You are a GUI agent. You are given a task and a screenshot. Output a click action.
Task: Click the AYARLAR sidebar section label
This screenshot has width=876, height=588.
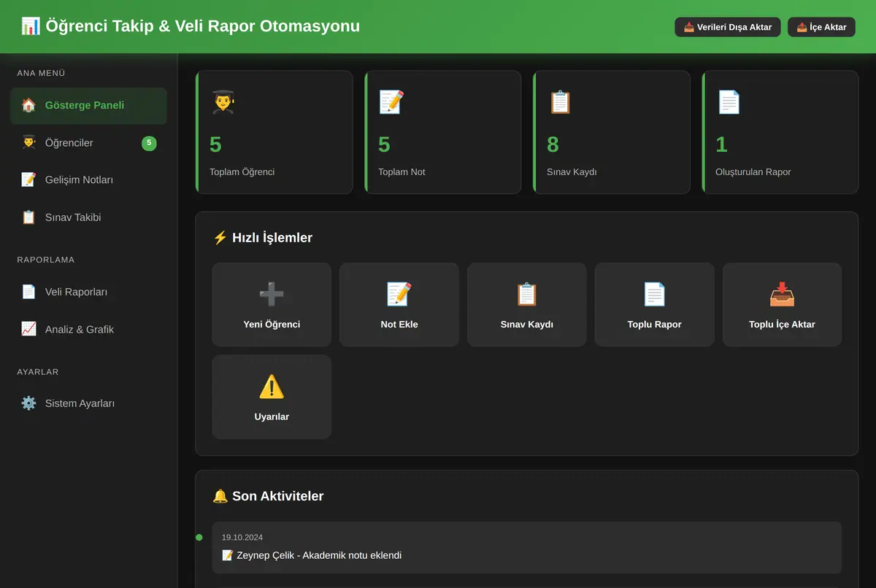click(38, 372)
